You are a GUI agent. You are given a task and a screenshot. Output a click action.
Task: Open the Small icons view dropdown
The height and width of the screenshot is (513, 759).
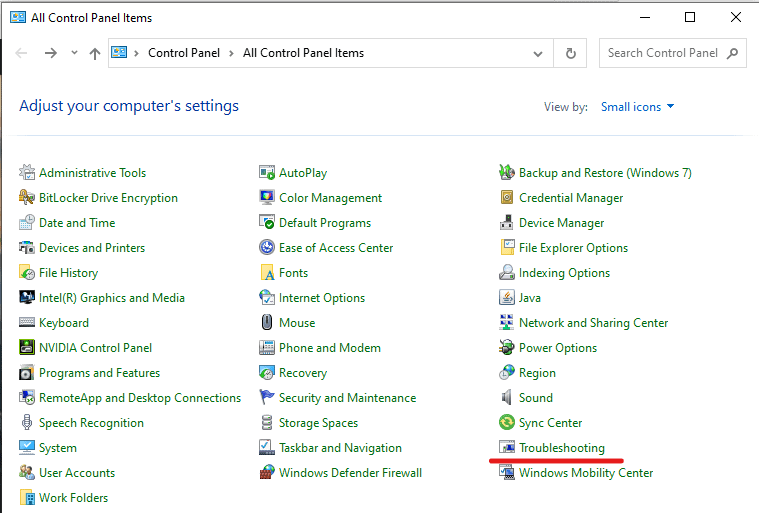pyautogui.click(x=637, y=106)
